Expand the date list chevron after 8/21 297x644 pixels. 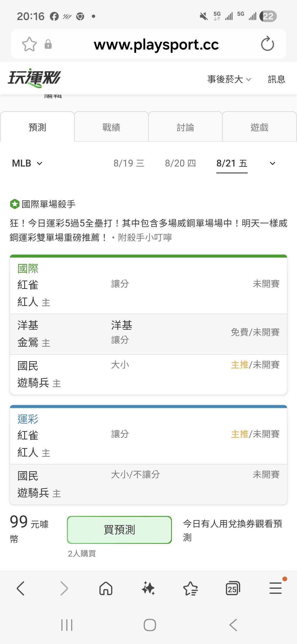pyautogui.click(x=272, y=163)
